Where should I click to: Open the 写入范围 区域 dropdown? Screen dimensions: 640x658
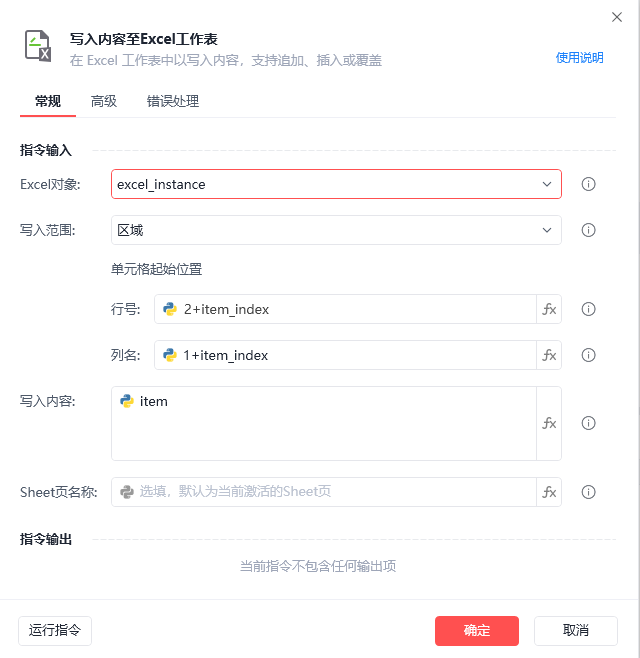pyautogui.click(x=336, y=230)
